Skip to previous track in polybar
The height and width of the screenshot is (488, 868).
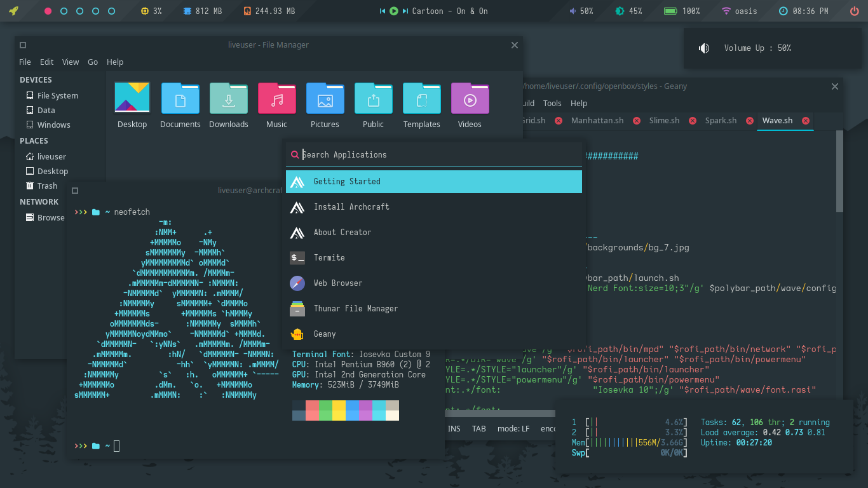[383, 11]
